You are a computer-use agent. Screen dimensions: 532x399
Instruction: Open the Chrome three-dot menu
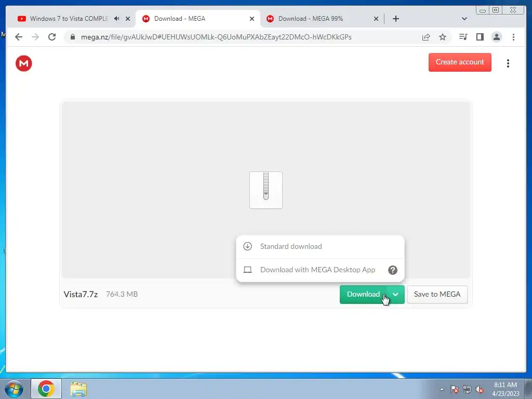tap(513, 37)
